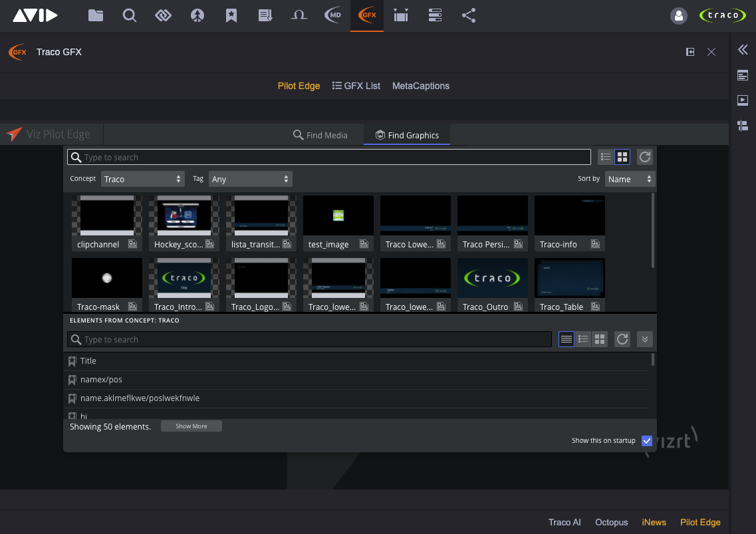
Task: Open the media player icon in right sidebar
Action: (743, 100)
